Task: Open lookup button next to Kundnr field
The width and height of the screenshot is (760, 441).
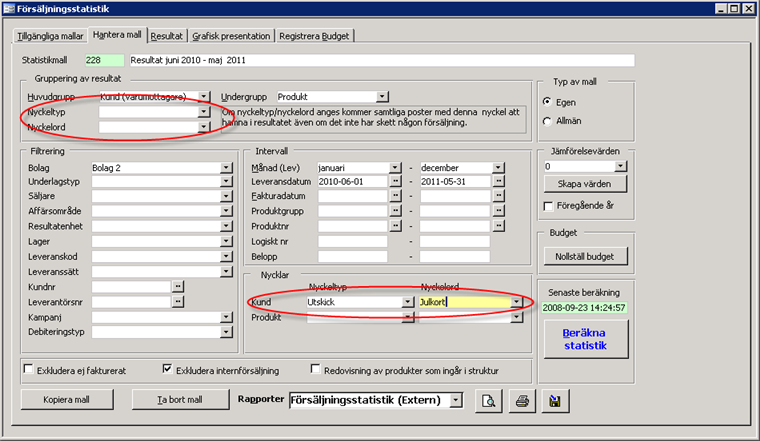Action: point(179,286)
